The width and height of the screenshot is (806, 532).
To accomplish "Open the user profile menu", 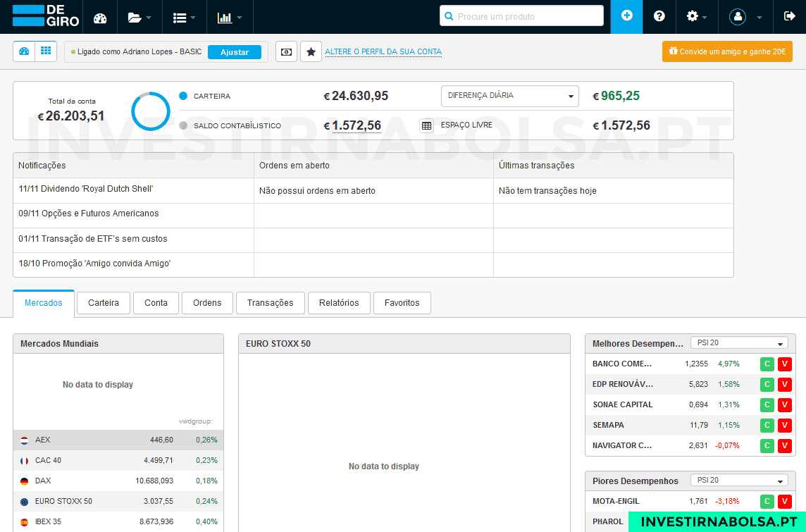I will pos(745,17).
